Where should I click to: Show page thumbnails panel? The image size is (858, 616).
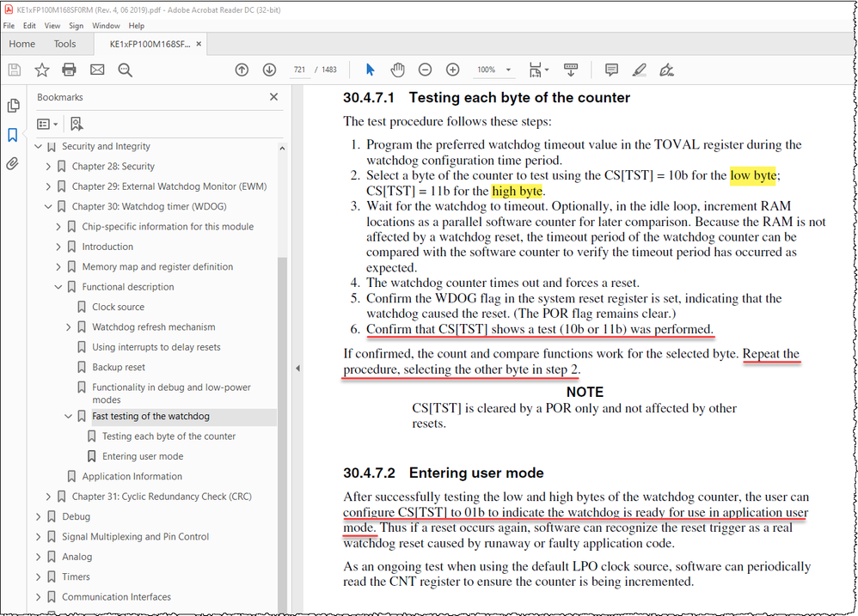pos(13,106)
